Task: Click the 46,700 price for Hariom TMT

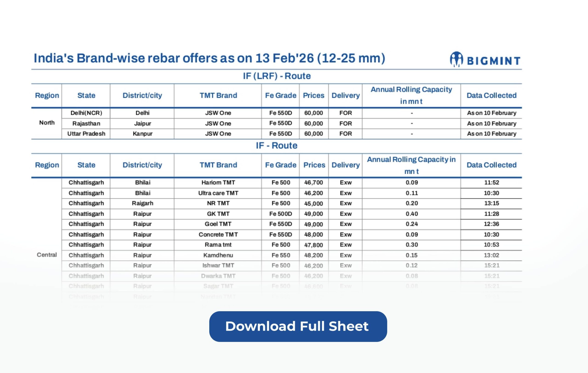Action: [x=314, y=182]
